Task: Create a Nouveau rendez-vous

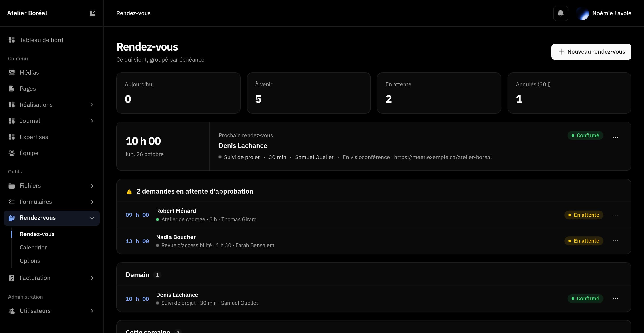Action: click(591, 52)
